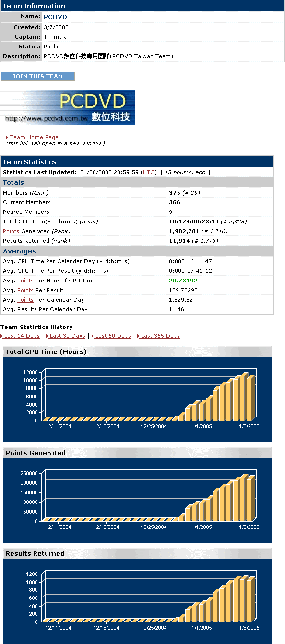Select value 0:000:07:42:12

(x=190, y=271)
